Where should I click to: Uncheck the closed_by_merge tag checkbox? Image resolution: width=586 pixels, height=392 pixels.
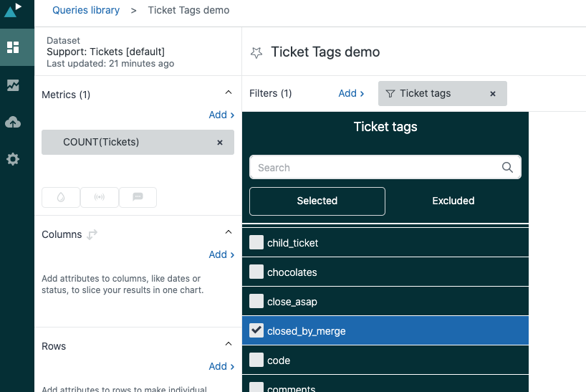tap(256, 331)
